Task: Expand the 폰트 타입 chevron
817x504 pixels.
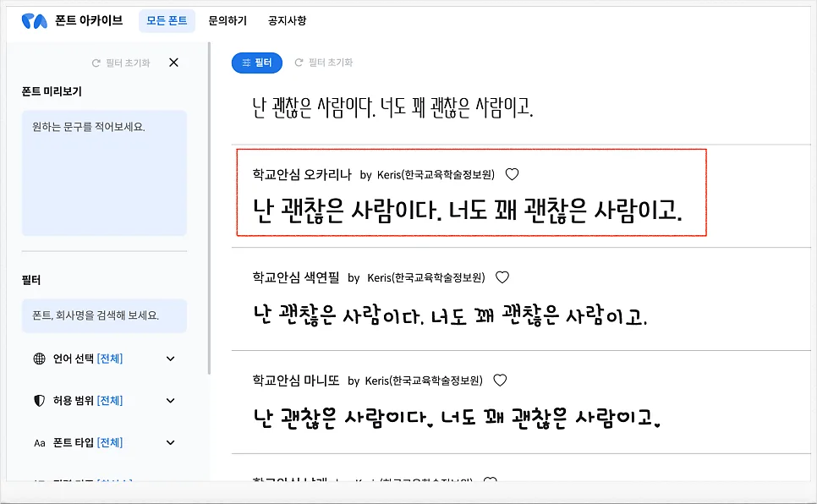Action: [170, 443]
